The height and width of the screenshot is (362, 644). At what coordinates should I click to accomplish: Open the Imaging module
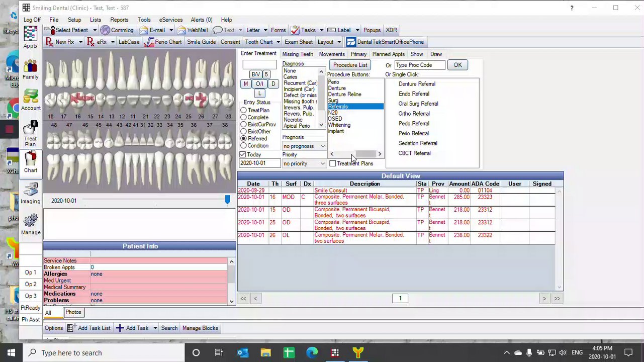click(30, 193)
